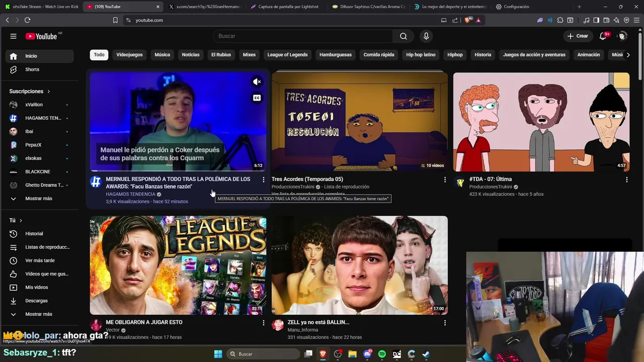Open the #TDA - 07: Última thumbnail
The height and width of the screenshot is (362, 644).
(541, 122)
